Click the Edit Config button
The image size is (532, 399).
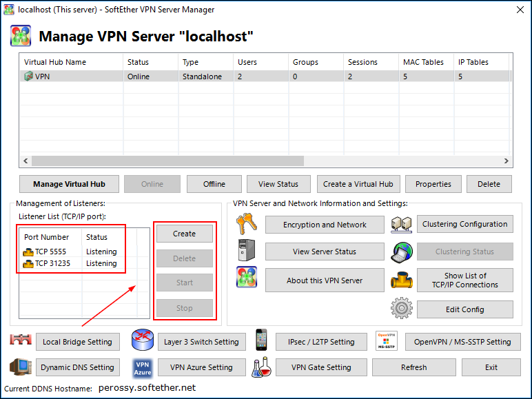465,309
